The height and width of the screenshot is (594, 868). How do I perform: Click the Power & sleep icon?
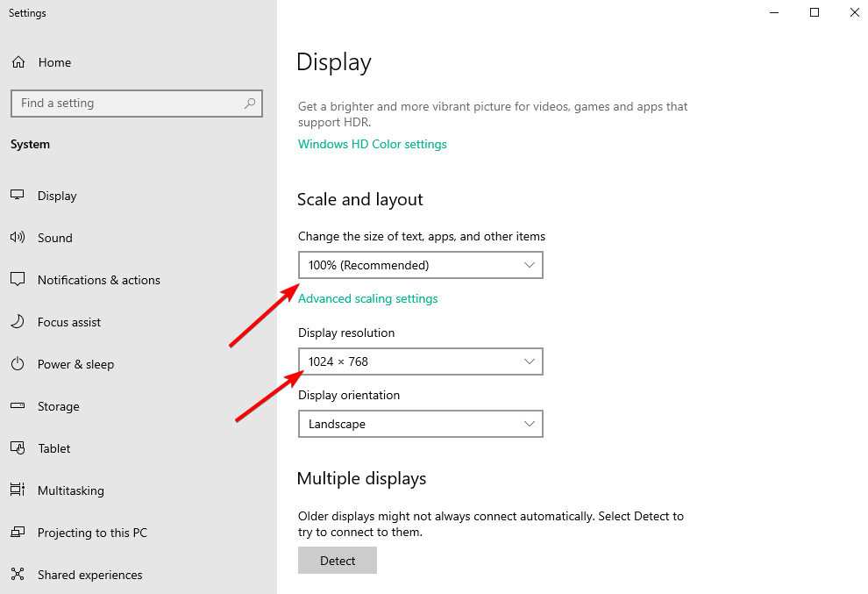18,363
